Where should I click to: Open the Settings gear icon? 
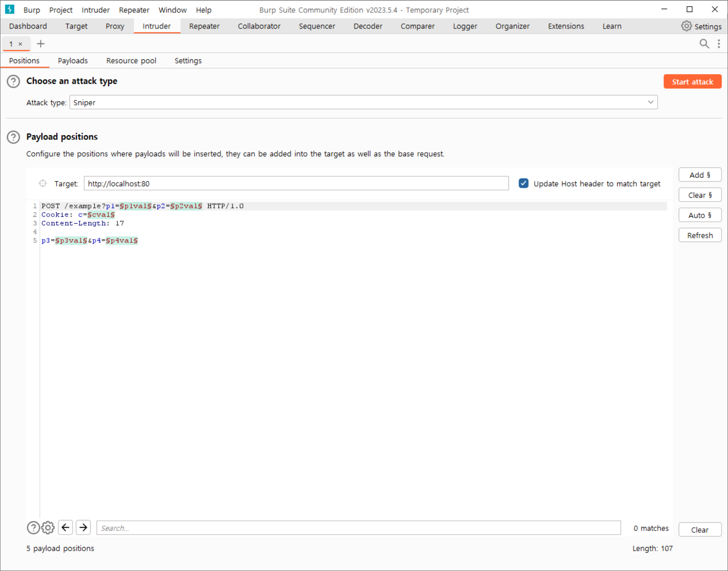[686, 26]
